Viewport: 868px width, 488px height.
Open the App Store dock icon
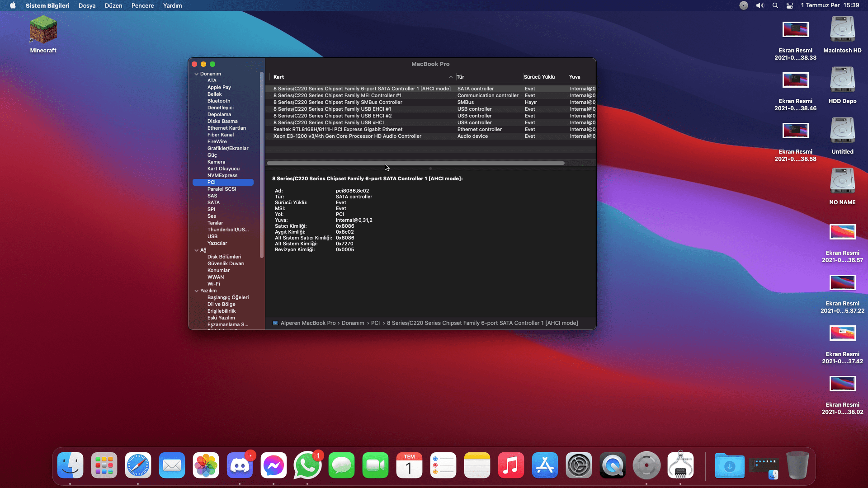point(545,465)
